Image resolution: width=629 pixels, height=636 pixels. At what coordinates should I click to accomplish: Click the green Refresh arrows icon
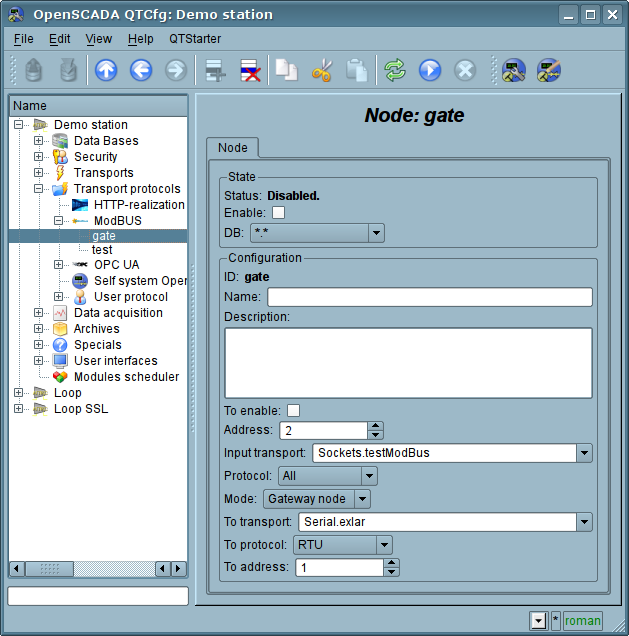pos(395,70)
